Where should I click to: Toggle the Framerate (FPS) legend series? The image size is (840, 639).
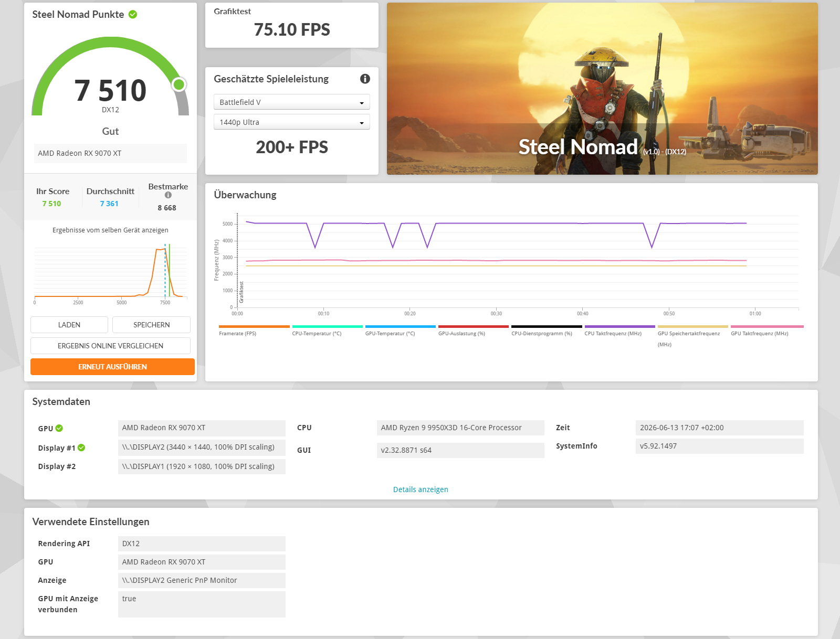tap(254, 330)
